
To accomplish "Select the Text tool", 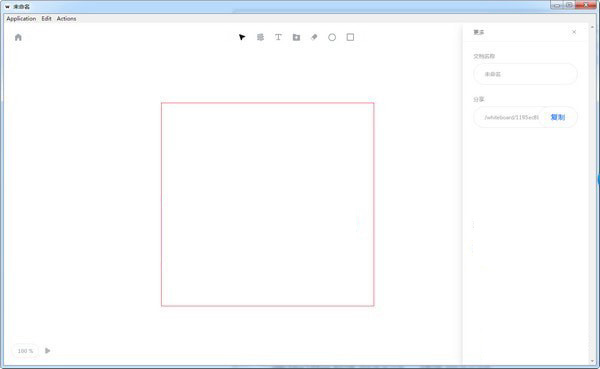I will [x=278, y=37].
